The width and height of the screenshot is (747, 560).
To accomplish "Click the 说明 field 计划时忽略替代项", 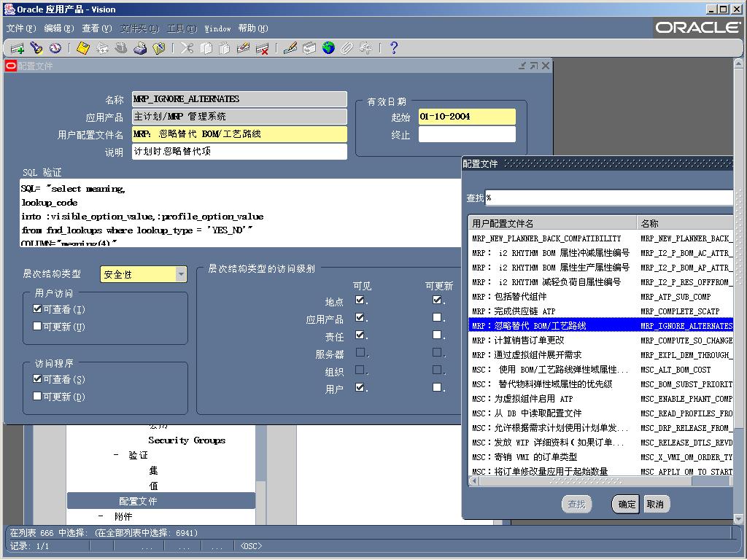I will coord(239,152).
